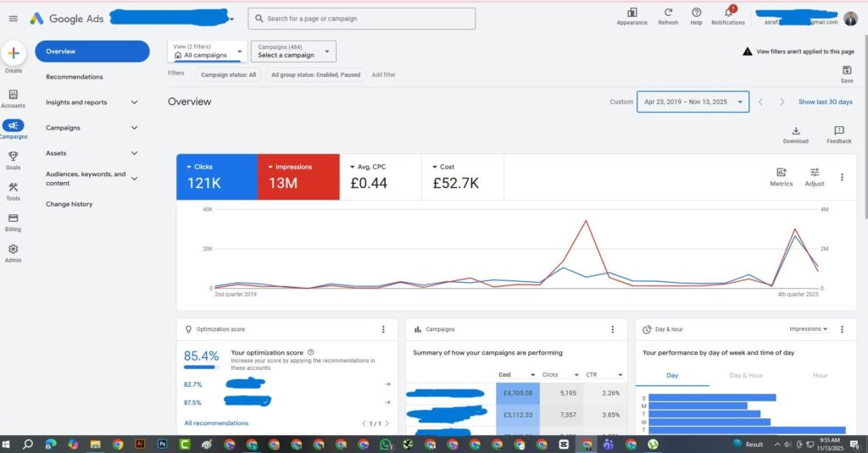
Task: Expand Audiences, keywords, and content
Action: click(x=134, y=179)
